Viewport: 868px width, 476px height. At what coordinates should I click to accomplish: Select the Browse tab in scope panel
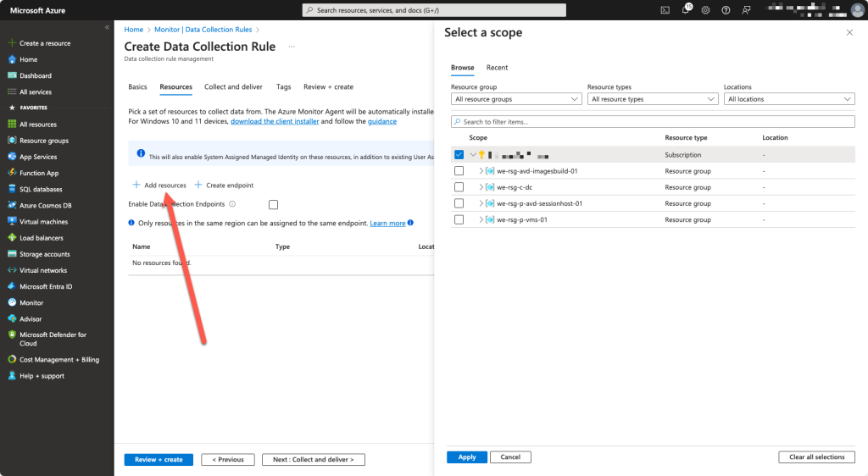(462, 68)
